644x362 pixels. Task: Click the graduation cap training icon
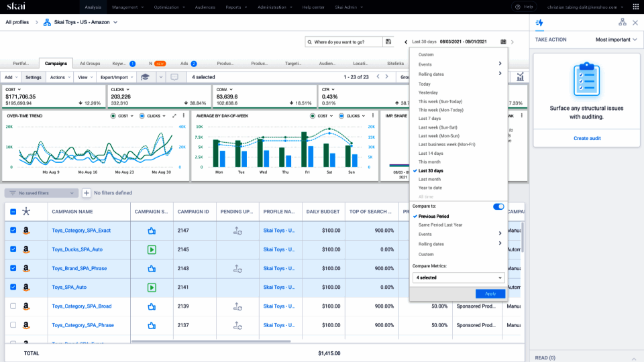click(145, 77)
